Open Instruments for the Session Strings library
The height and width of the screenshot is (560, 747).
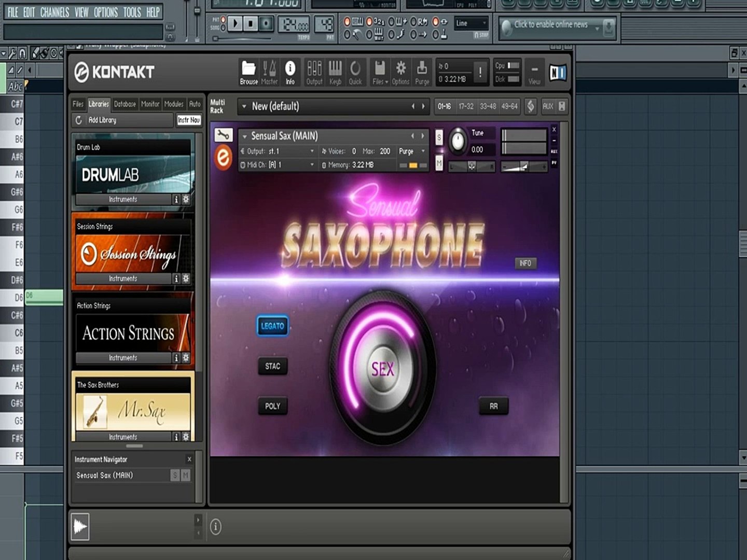pyautogui.click(x=123, y=278)
